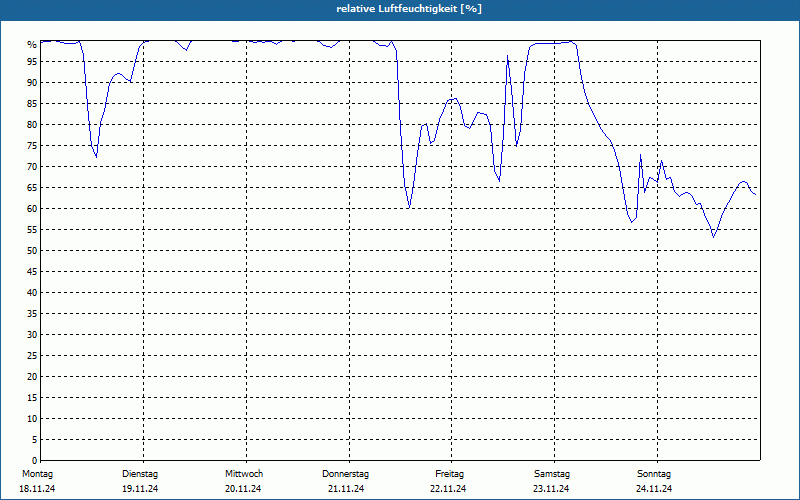Viewport: 800px width, 500px height.
Task: Click the '85' y-axis tick label
Action: (x=32, y=104)
